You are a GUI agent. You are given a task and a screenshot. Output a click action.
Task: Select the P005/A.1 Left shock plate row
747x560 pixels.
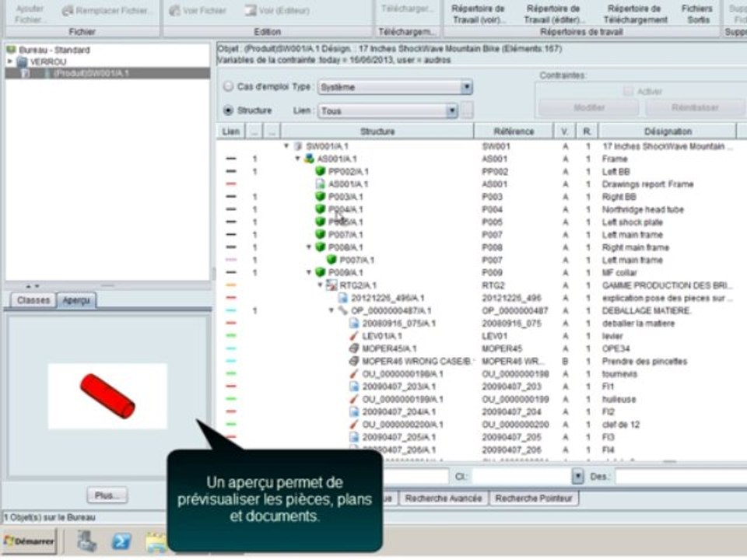click(481, 222)
